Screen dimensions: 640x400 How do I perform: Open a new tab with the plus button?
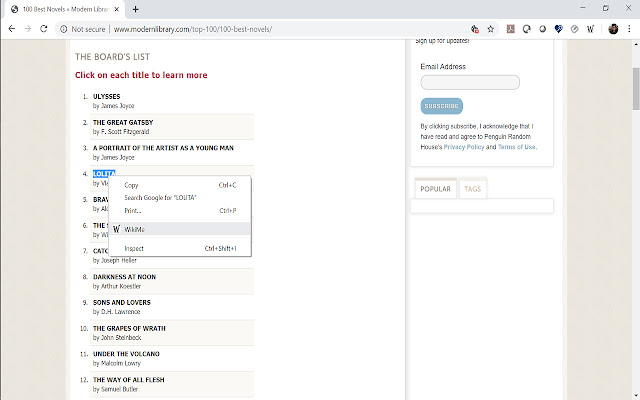coord(136,9)
